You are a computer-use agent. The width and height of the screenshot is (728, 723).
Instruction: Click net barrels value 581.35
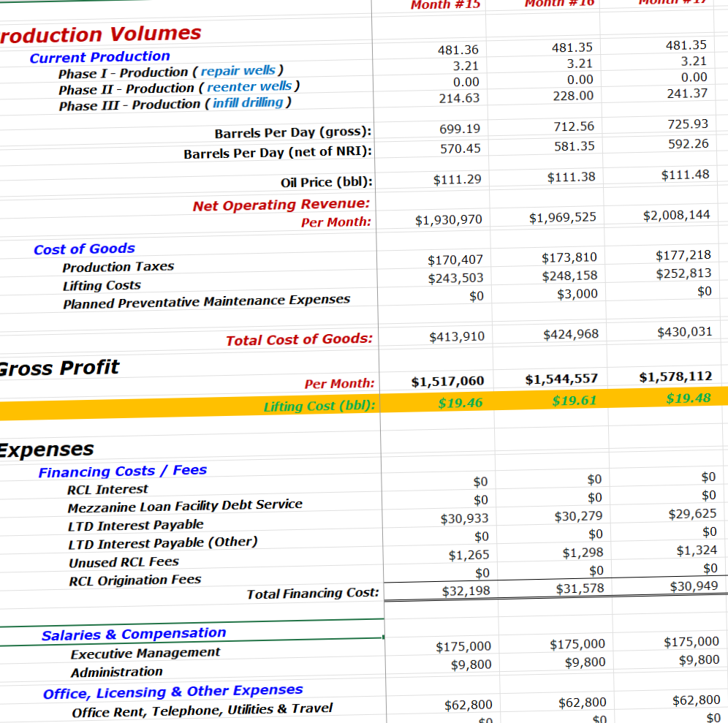[x=575, y=146]
